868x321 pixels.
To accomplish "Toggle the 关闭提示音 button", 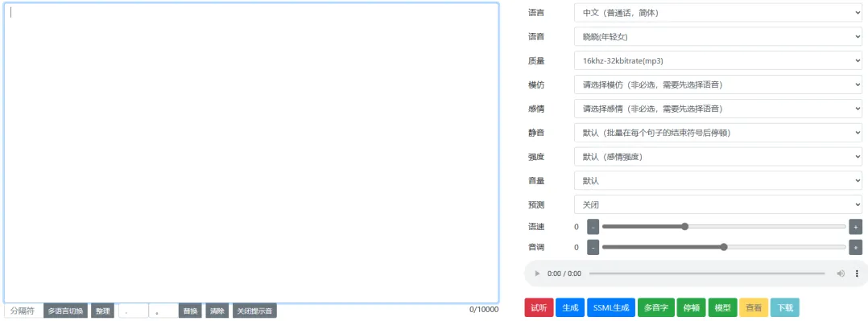I will pyautogui.click(x=254, y=311).
